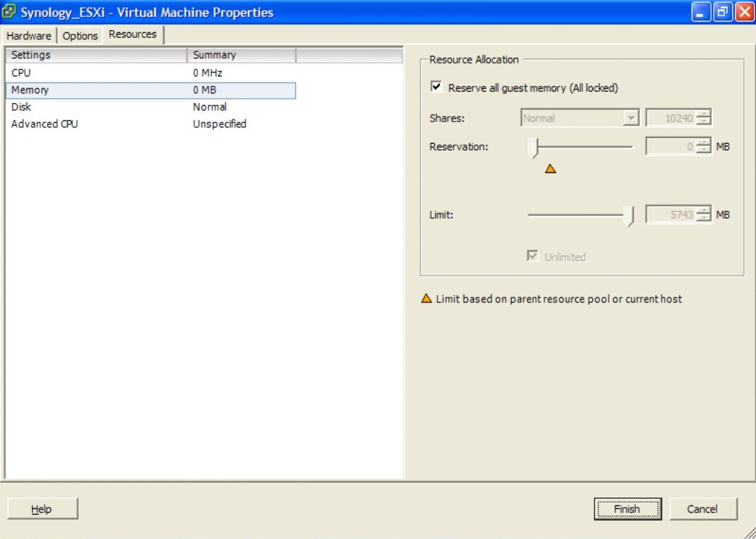Viewport: 756px width, 539px height.
Task: Click the Finish button
Action: [627, 508]
